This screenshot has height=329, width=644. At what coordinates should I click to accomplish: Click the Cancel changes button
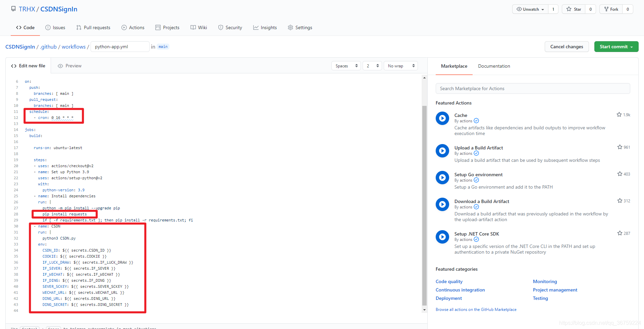[567, 47]
